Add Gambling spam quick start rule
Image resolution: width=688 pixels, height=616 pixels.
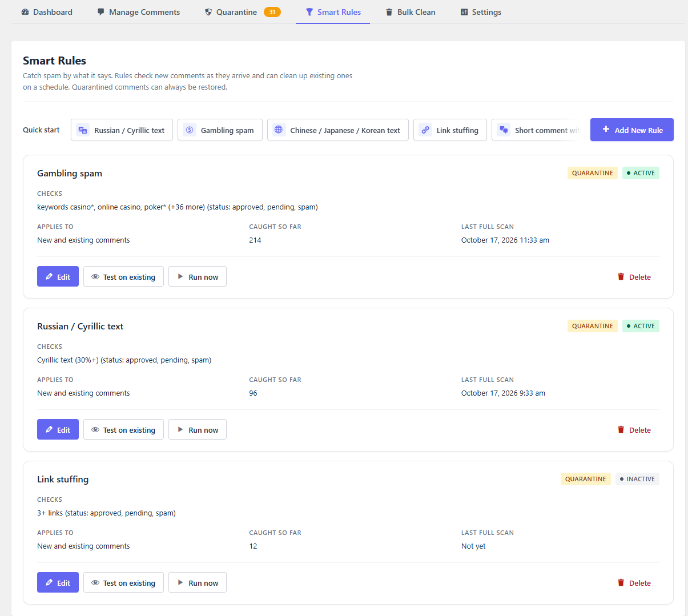point(220,130)
